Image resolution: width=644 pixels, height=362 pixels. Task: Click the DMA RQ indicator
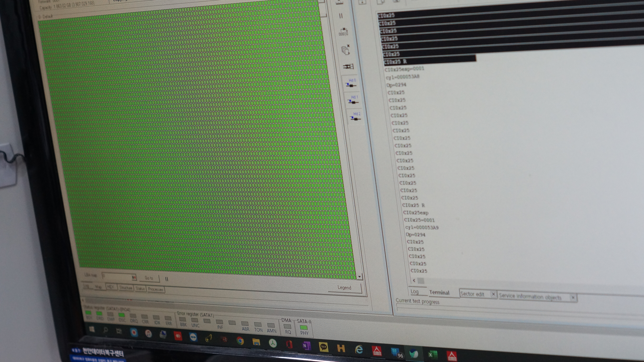288,326
